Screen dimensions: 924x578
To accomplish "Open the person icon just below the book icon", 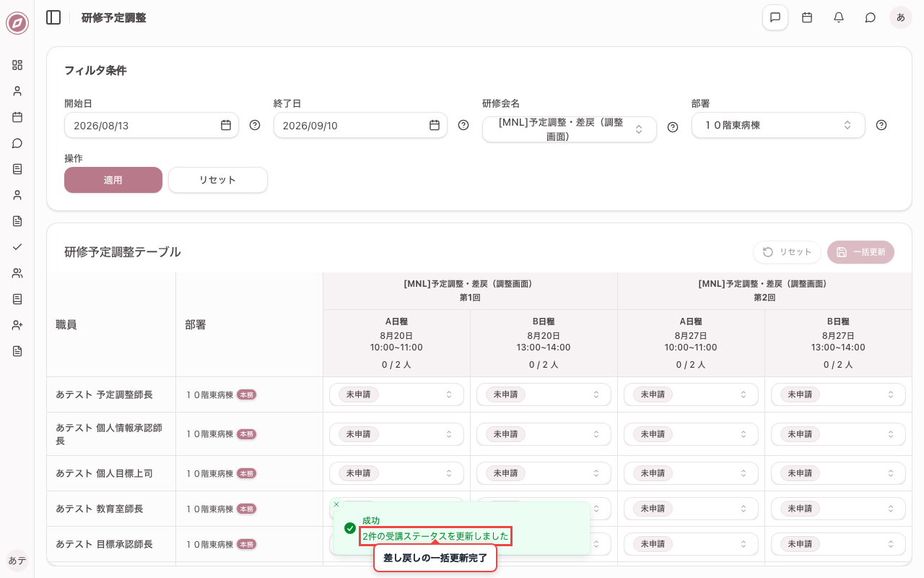I will pos(17,195).
